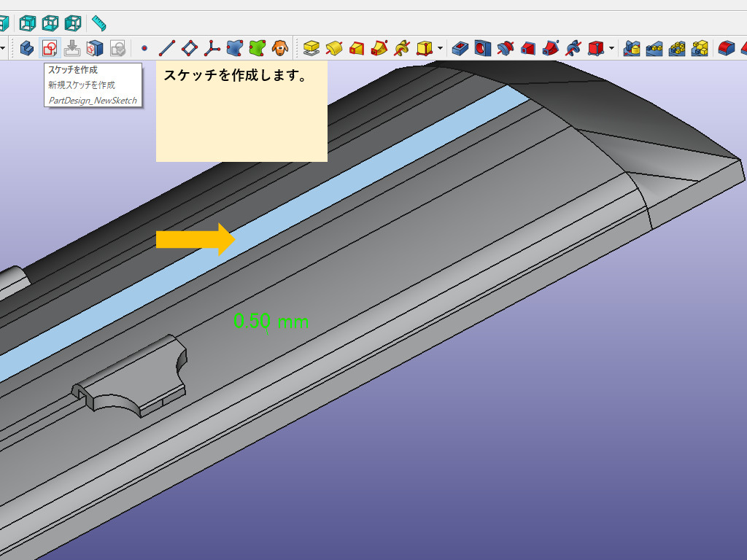Click the Clone sheep-head icon

[279, 49]
